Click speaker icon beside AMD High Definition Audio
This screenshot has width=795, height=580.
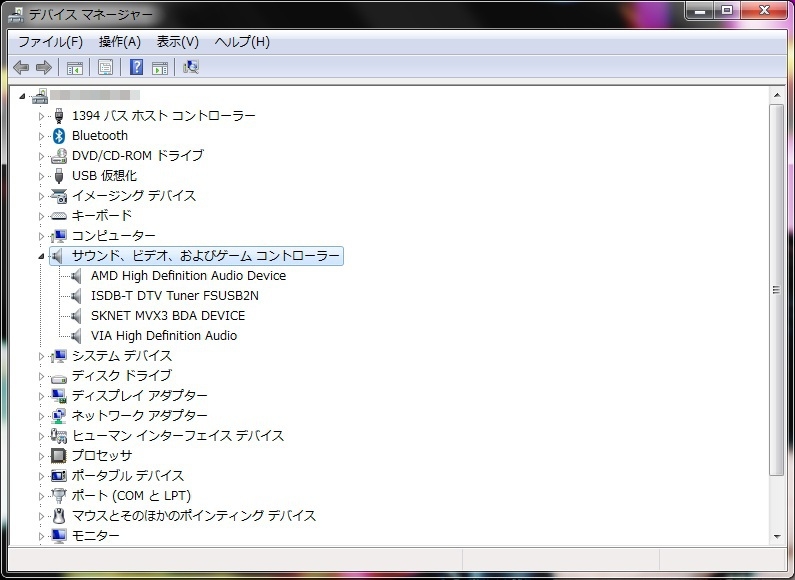point(76,276)
